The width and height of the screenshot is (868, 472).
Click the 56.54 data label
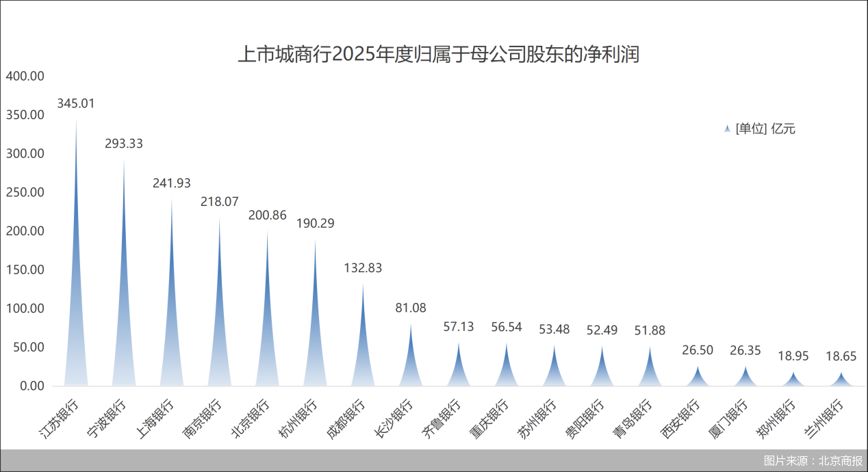(x=507, y=327)
